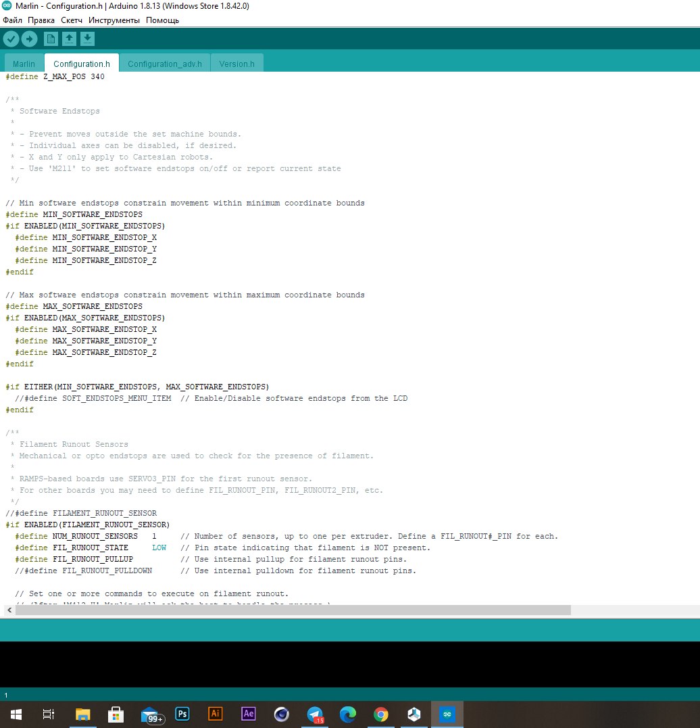
Task: Click "#if ENABLED(MIN_SOFTWARE_ENDSTOPS)" line
Action: click(85, 226)
